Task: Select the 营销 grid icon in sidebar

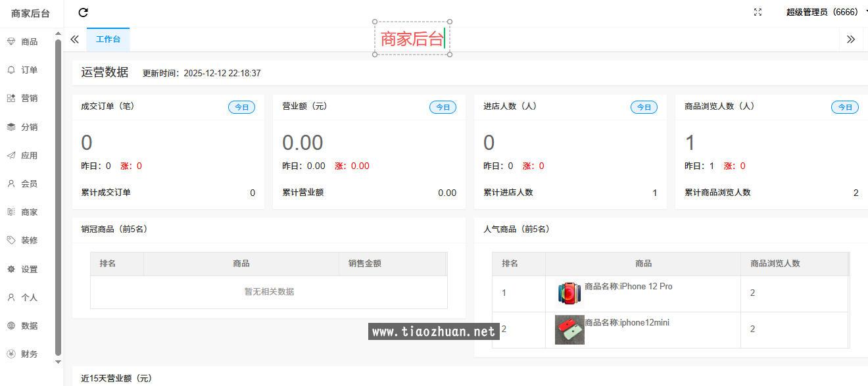Action: 11,98
